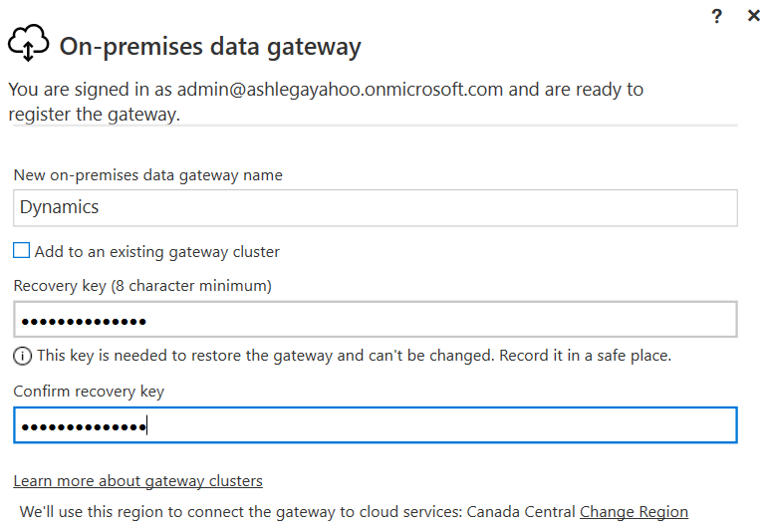Close the On-premises data gateway dialog
The image size is (768, 532).
[754, 16]
